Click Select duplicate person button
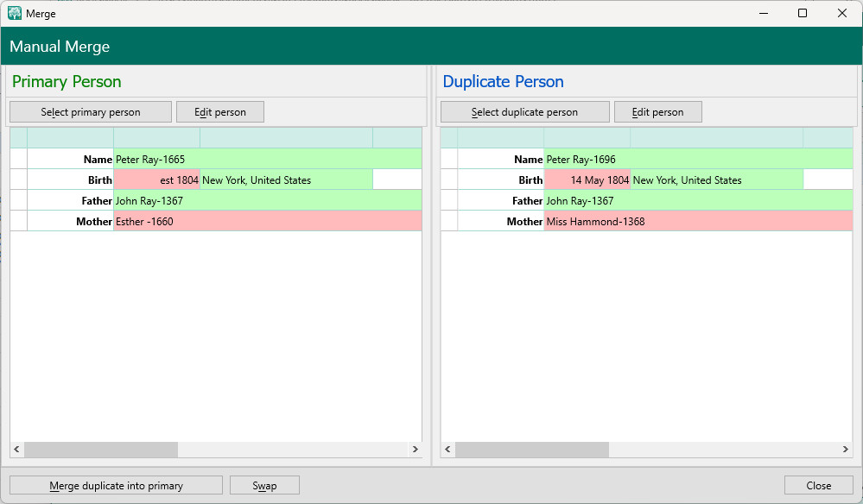The height and width of the screenshot is (504, 863). coord(524,112)
